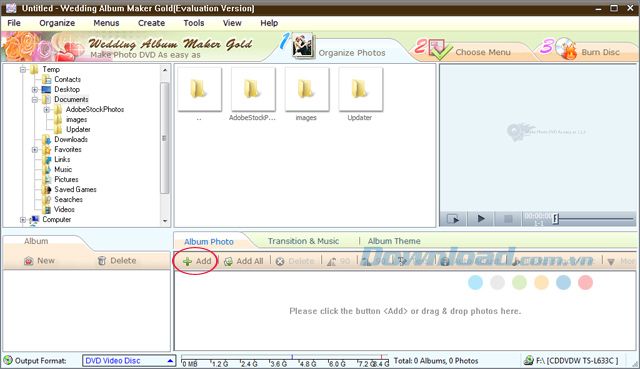Image resolution: width=640 pixels, height=369 pixels.
Task: Click the rotate 90 icon
Action: [x=331, y=262]
